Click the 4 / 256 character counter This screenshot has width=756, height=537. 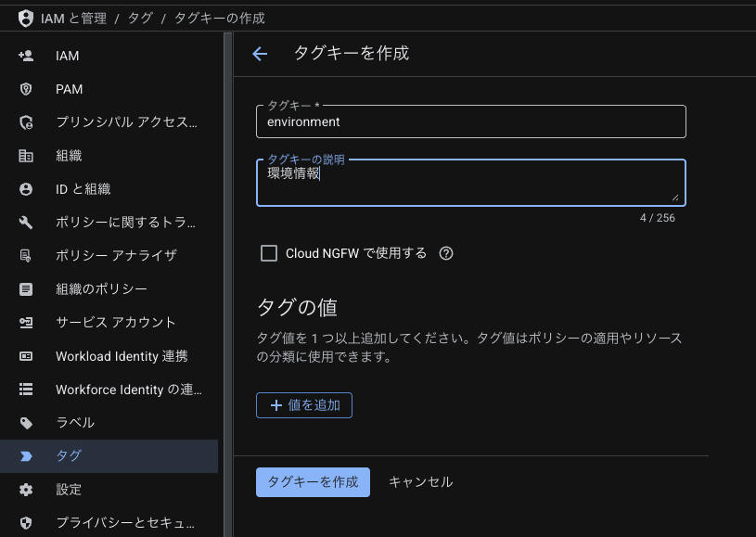pyautogui.click(x=657, y=218)
